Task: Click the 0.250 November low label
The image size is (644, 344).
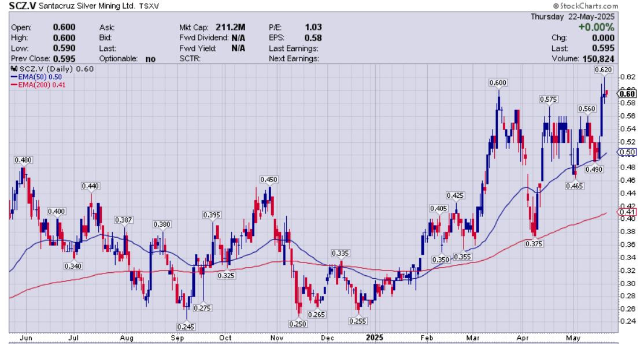Action: 298,324
